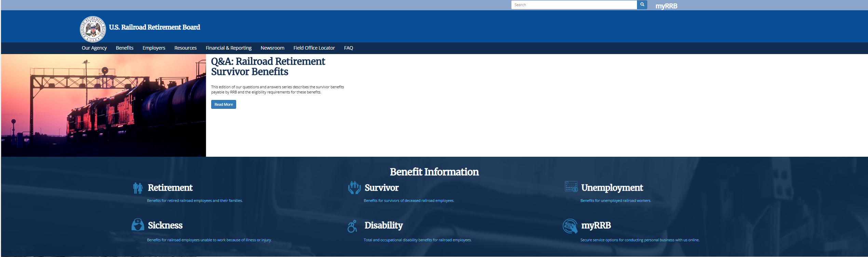Open the Sickness benefits heading link

(165, 225)
